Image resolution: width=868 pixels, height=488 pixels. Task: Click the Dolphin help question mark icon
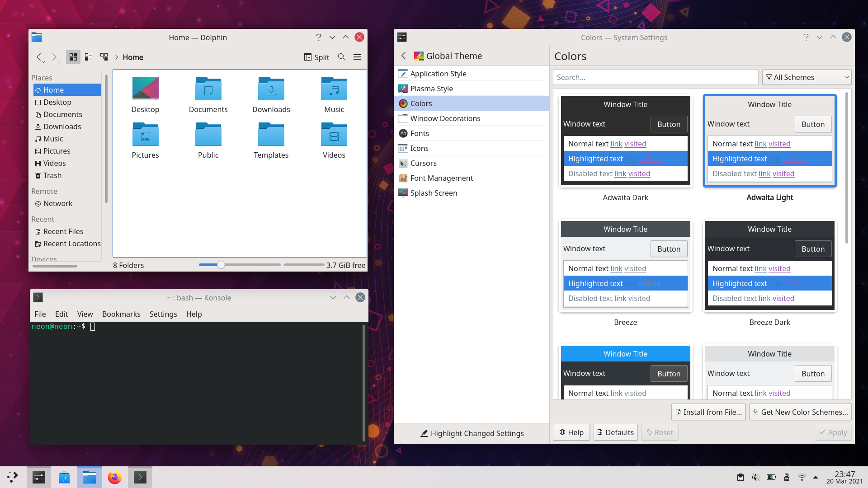pos(319,37)
